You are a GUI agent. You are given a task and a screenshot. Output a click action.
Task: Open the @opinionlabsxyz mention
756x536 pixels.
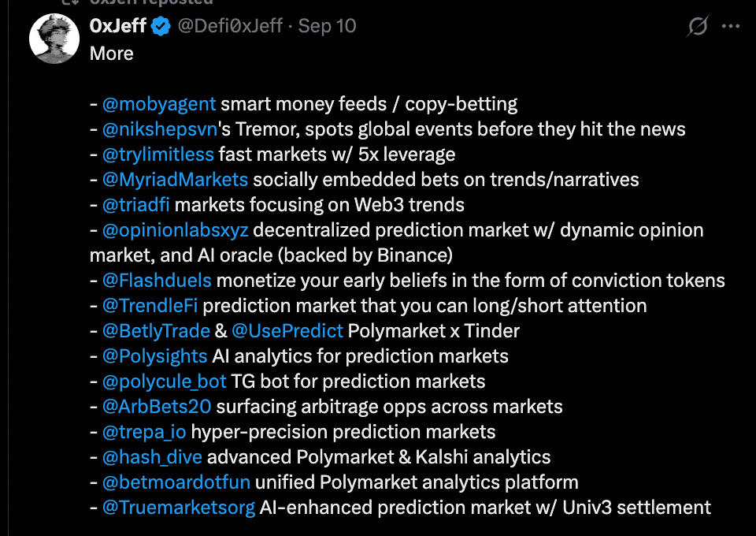[x=176, y=230]
